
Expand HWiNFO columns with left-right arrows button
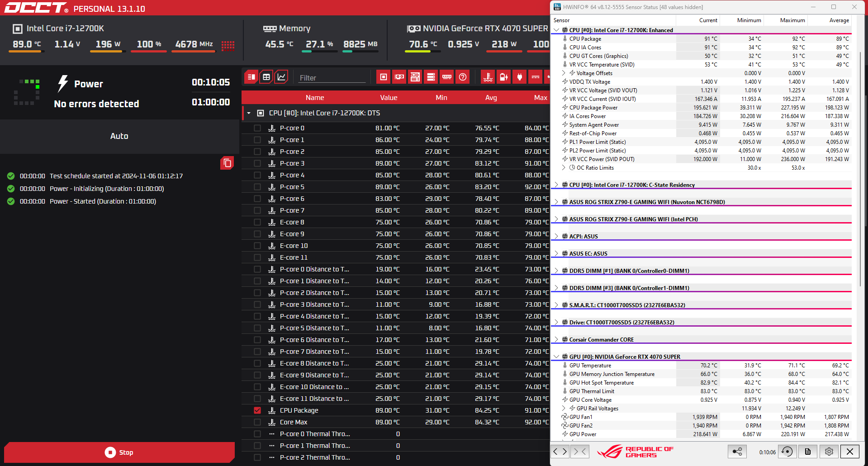(x=560, y=451)
